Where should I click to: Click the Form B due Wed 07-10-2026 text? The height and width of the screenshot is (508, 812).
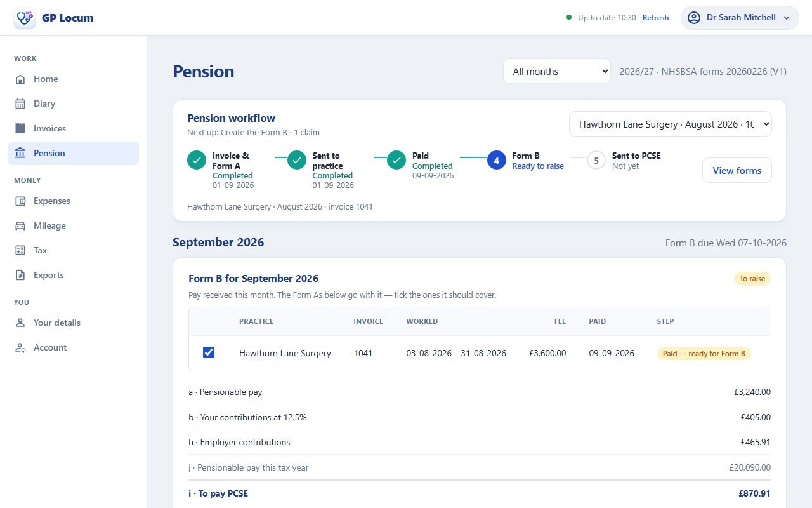click(x=726, y=243)
